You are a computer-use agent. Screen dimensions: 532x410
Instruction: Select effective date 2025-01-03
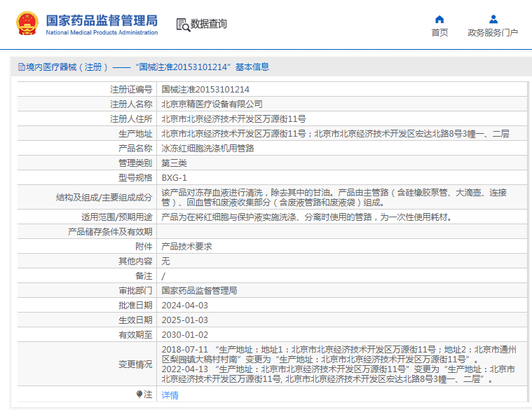coord(184,320)
